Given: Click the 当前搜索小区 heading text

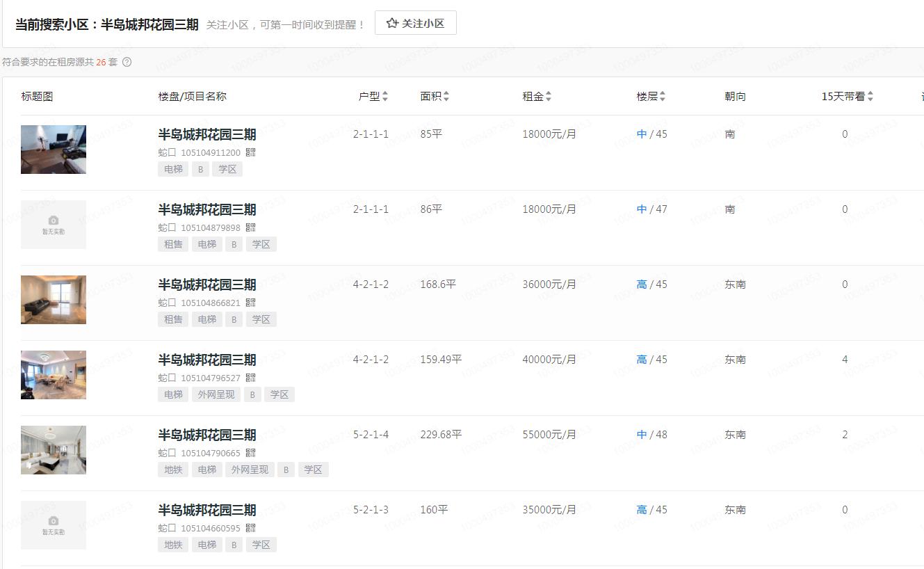Looking at the screenshot, I should 107,24.
